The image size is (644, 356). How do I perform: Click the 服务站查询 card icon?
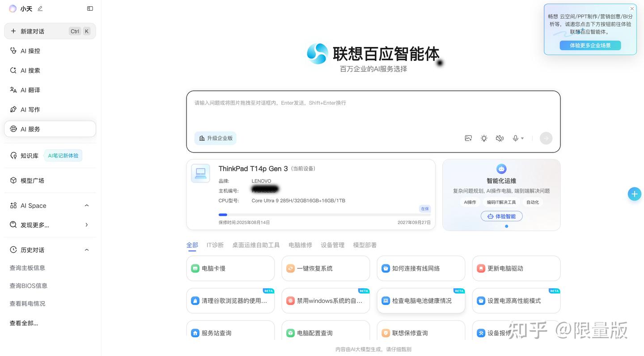195,333
